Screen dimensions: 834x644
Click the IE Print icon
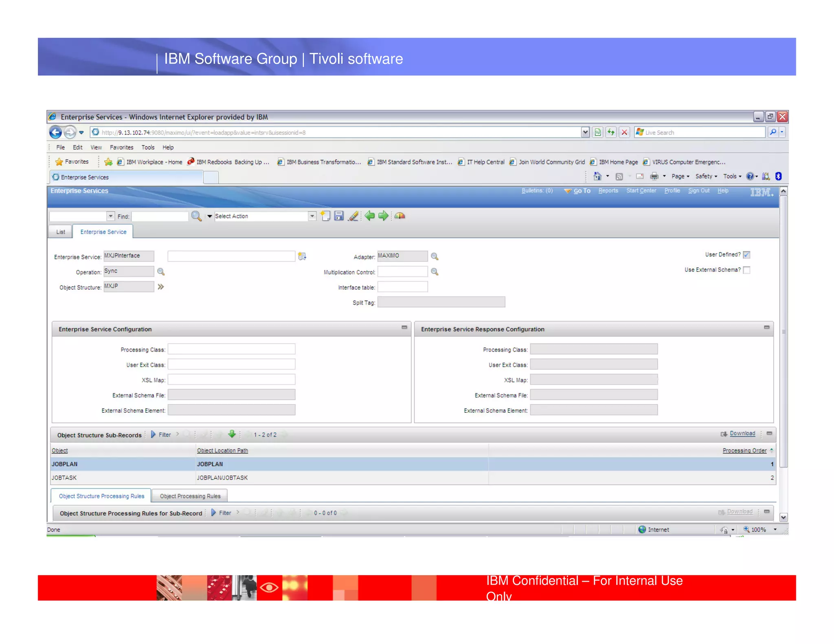tap(654, 176)
